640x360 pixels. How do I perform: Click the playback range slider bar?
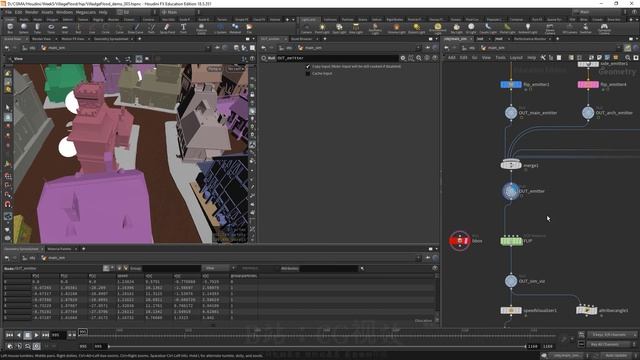point(317,346)
